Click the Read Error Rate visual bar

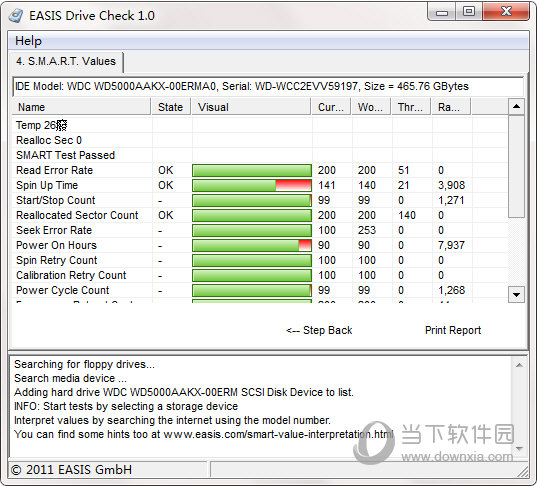pyautogui.click(x=252, y=170)
